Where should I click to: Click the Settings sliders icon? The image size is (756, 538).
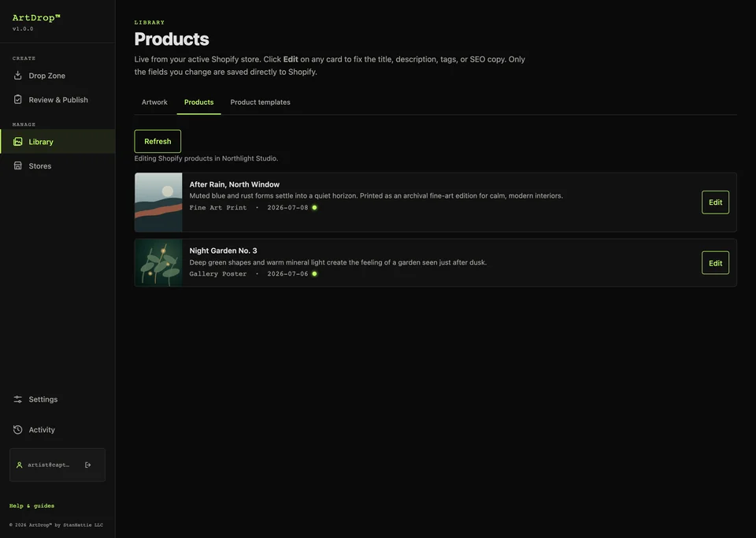18,399
